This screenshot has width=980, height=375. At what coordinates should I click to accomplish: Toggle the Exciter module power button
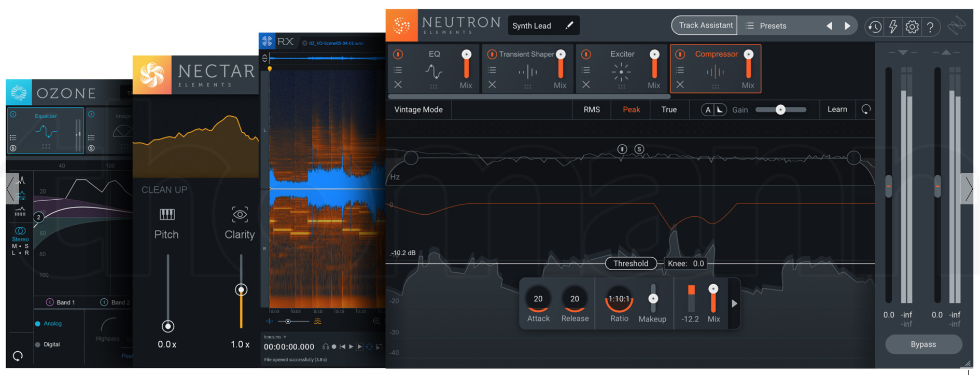[x=586, y=54]
